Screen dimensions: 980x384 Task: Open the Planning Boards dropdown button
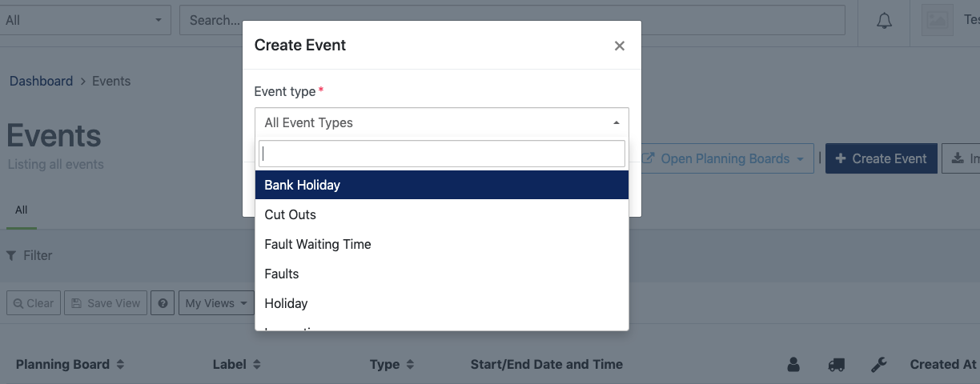tap(727, 159)
